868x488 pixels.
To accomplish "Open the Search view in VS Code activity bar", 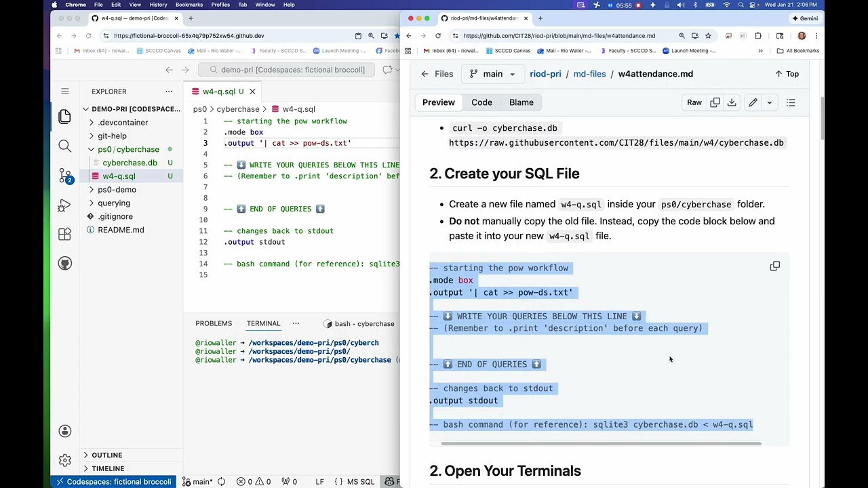I will click(65, 146).
